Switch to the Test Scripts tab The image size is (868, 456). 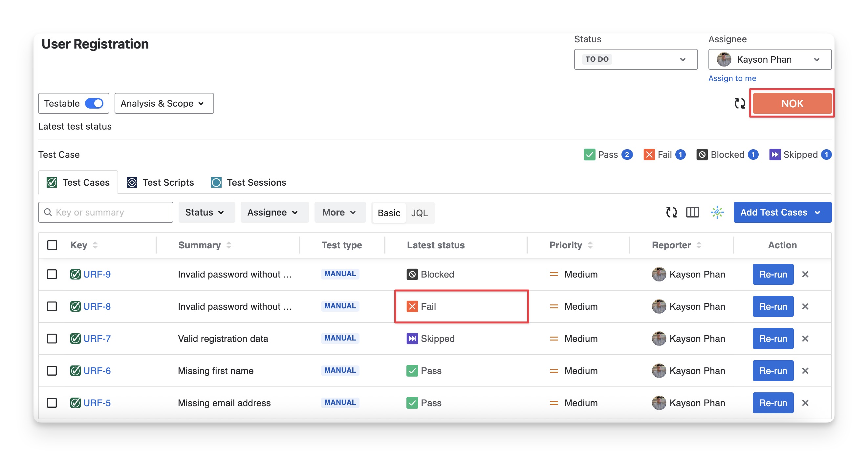[x=161, y=182]
